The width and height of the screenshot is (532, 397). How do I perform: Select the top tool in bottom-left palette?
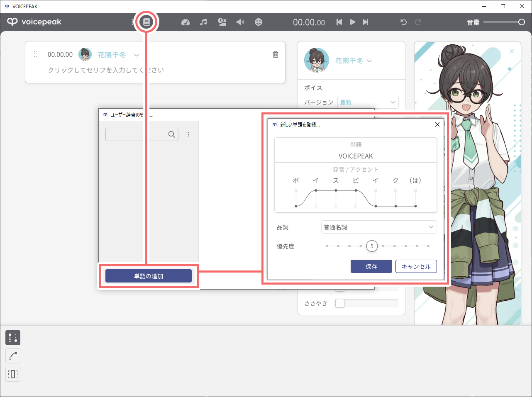pyautogui.click(x=13, y=338)
